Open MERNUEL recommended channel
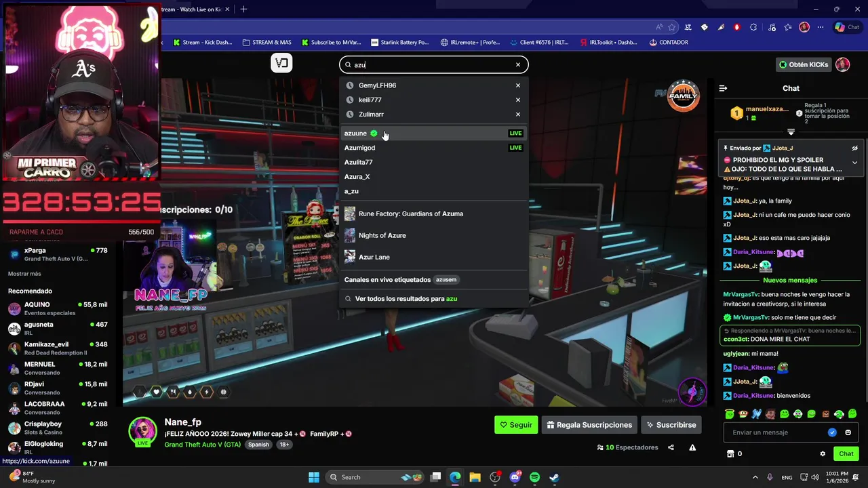Image resolution: width=868 pixels, height=488 pixels. (58, 368)
